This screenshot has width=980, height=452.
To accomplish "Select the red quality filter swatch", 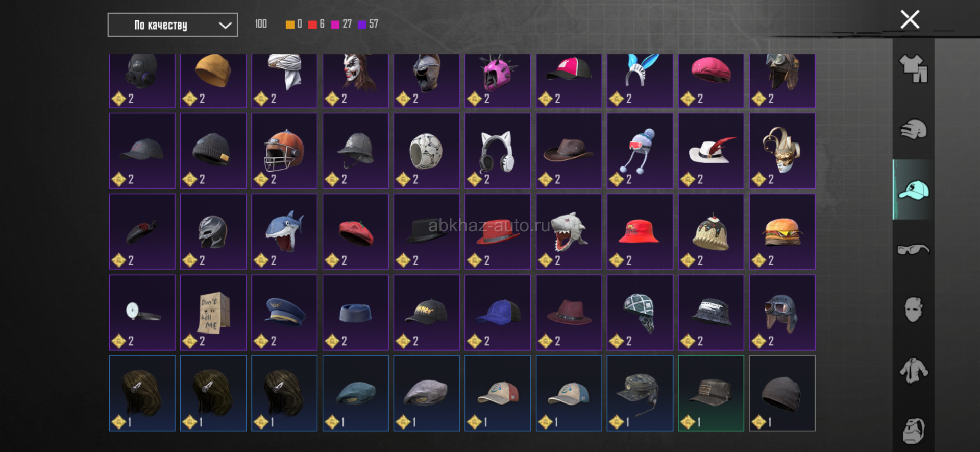I will [312, 25].
